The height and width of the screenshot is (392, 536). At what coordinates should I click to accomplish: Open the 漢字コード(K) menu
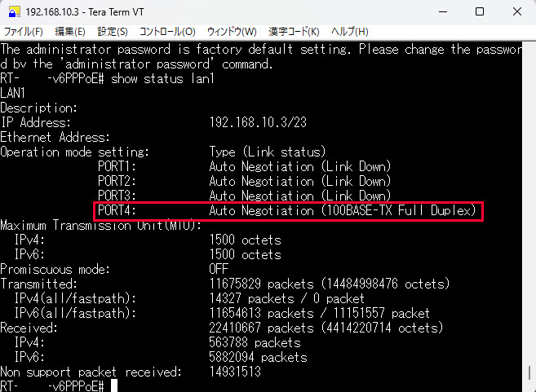point(294,32)
